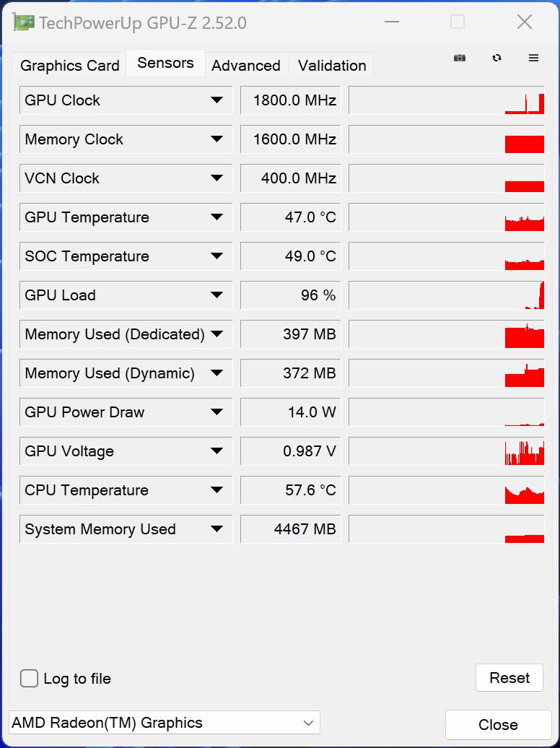
Task: Select the System Memory Used value field
Action: (290, 529)
